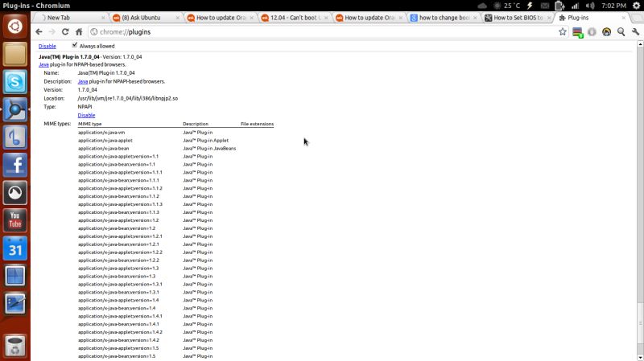
Task: Click Java Plug-in JavaBeans description
Action: (x=209, y=149)
